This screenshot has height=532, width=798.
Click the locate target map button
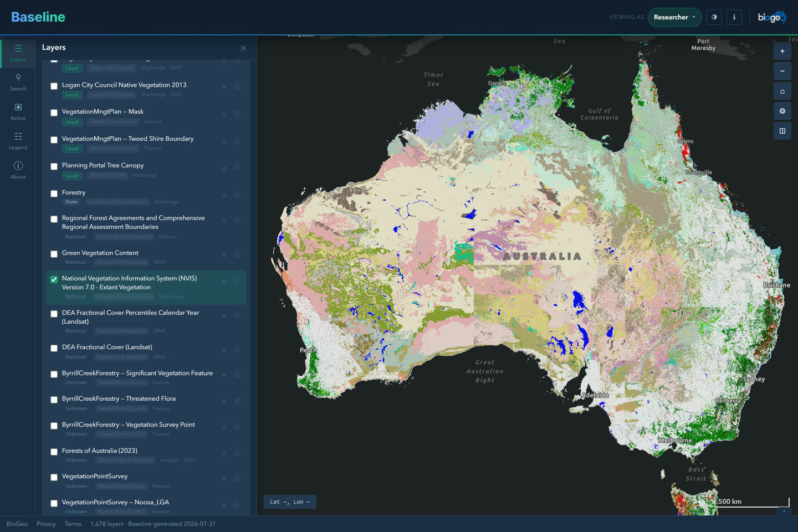[782, 111]
